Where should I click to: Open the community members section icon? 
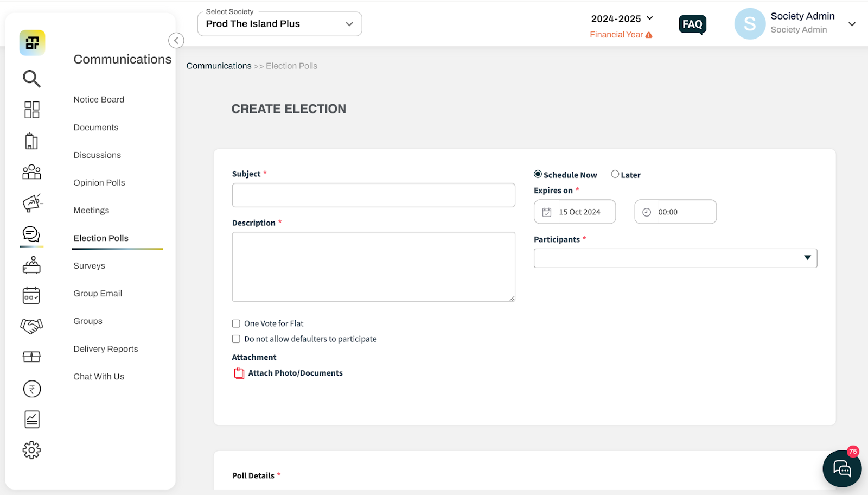31,172
